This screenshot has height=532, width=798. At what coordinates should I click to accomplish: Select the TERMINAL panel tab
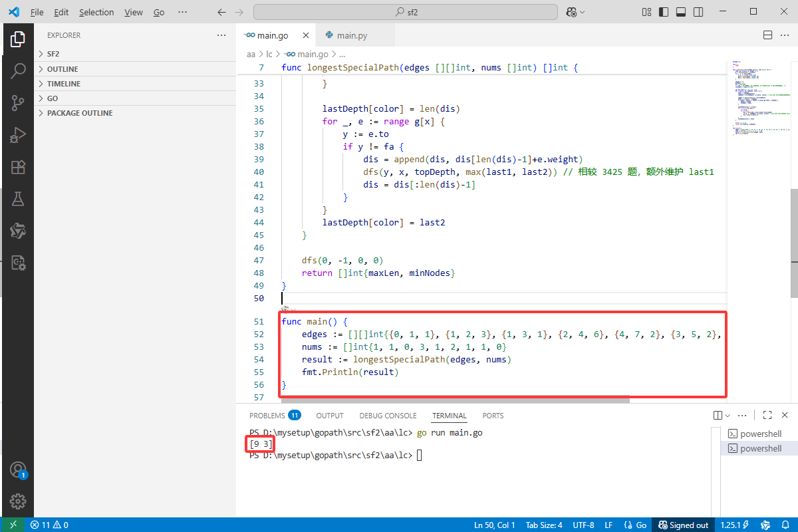(x=450, y=416)
